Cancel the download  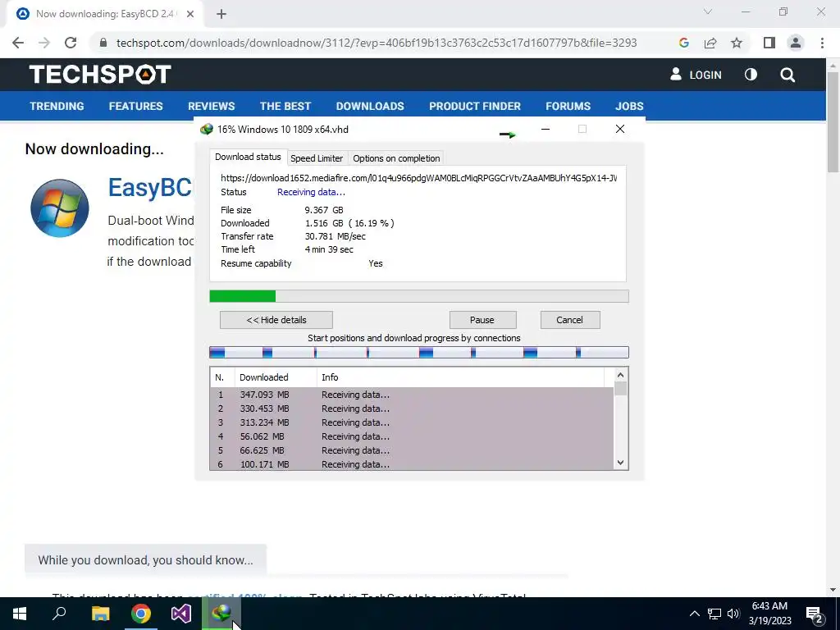[x=569, y=320]
